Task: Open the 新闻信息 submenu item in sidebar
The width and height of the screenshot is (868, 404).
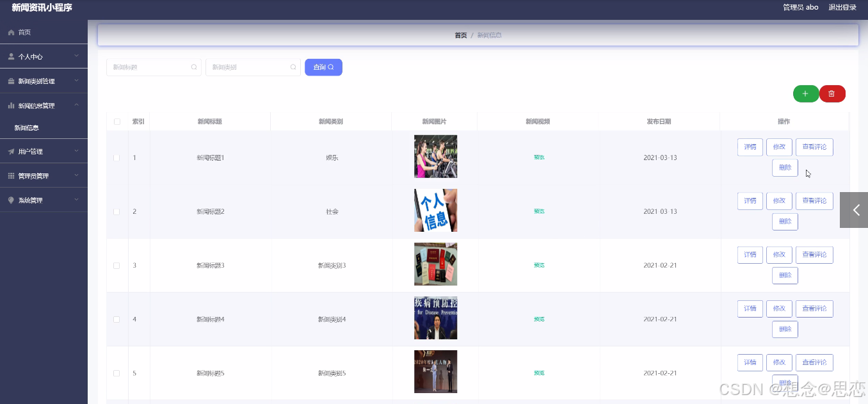Action: point(44,128)
